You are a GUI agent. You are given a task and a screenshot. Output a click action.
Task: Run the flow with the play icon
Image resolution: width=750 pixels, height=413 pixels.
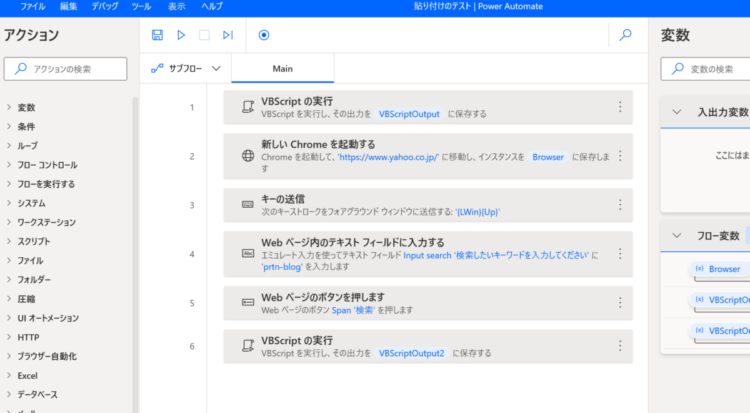(181, 35)
